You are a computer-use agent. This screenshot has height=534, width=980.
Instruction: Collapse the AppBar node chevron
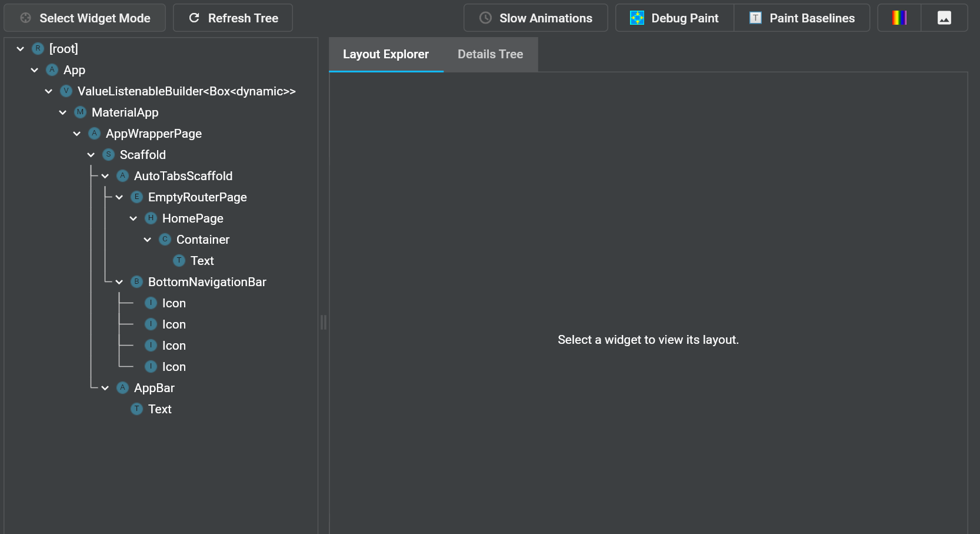coord(105,388)
